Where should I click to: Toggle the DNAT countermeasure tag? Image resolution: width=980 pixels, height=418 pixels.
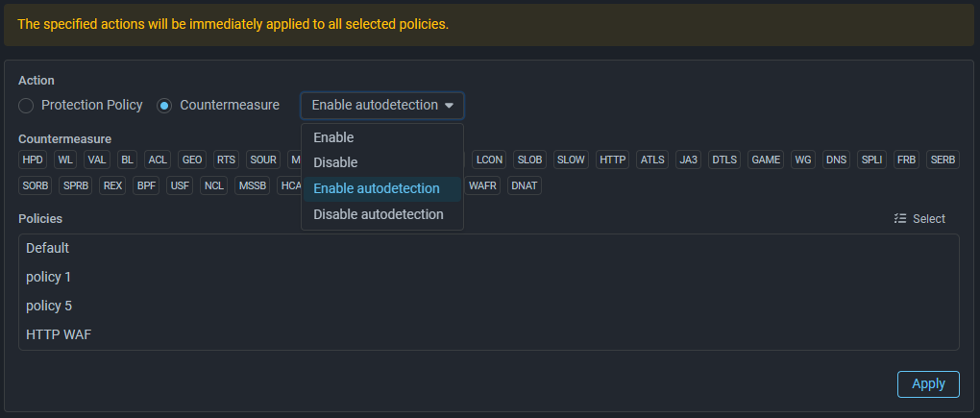coord(525,185)
